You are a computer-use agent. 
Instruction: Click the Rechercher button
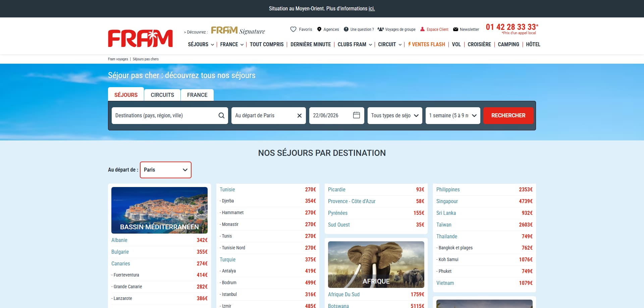pos(508,116)
